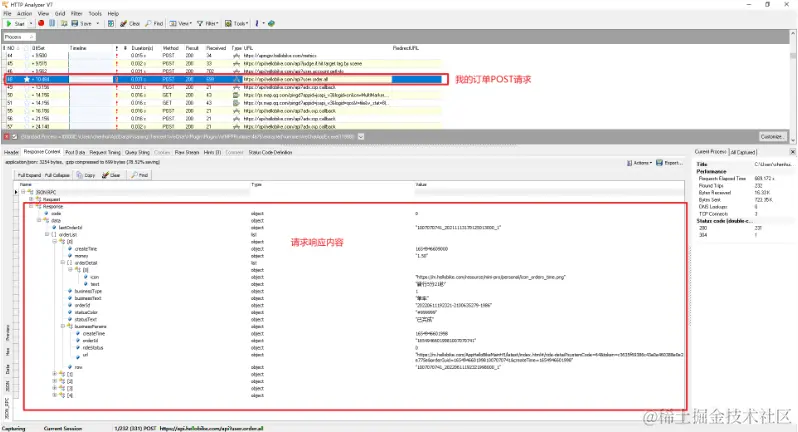
Task: Open the Process filter dropdown
Action: coord(19,37)
